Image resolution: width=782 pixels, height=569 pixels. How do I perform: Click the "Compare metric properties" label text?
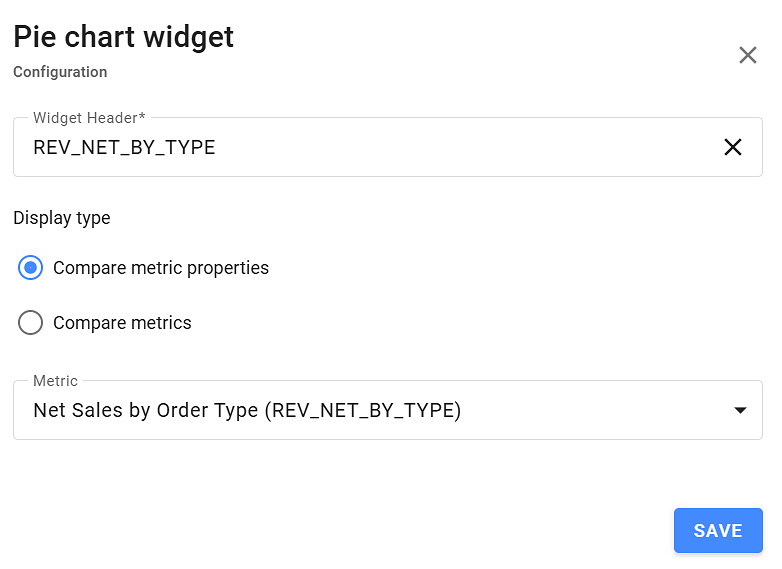coord(161,268)
